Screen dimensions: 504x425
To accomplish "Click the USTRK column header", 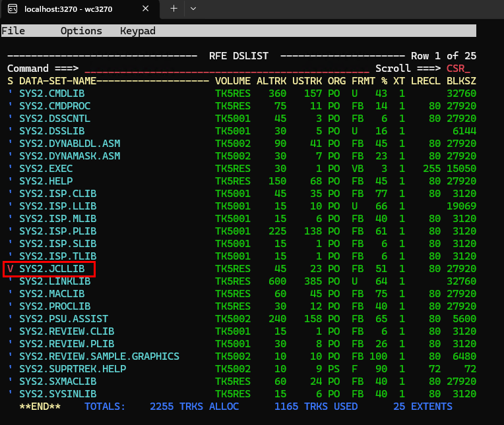I will [x=307, y=81].
